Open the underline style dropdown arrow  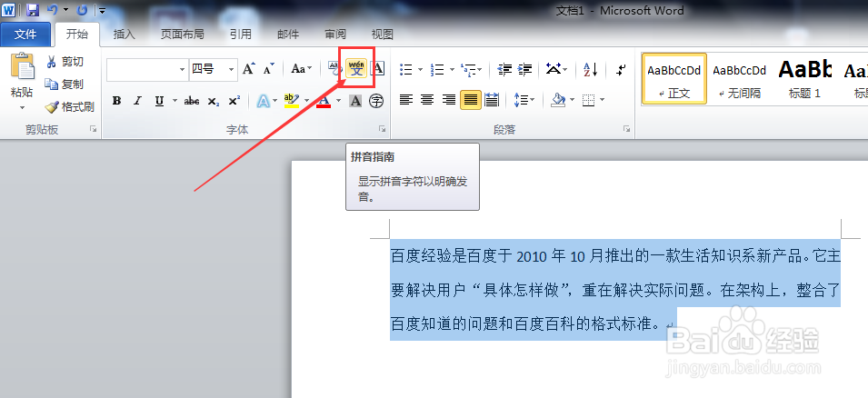[175, 101]
